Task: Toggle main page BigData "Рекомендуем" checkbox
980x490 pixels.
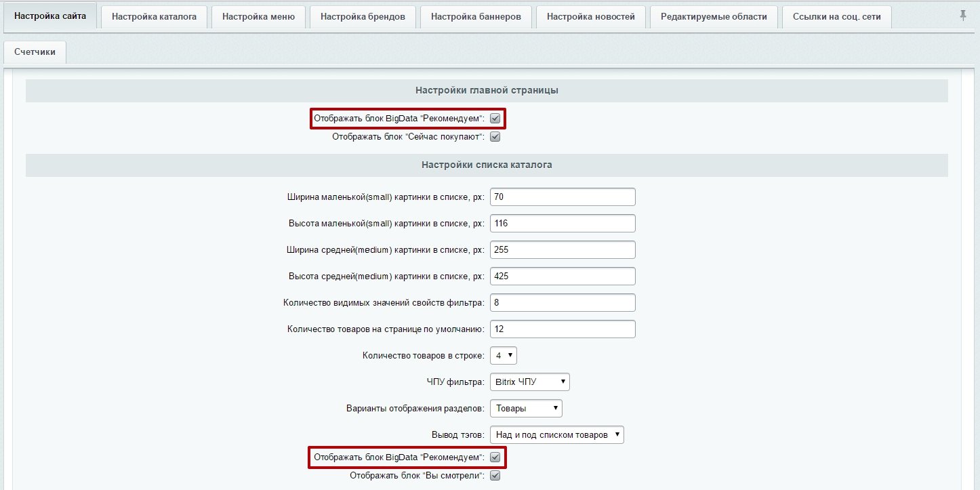Action: 495,119
